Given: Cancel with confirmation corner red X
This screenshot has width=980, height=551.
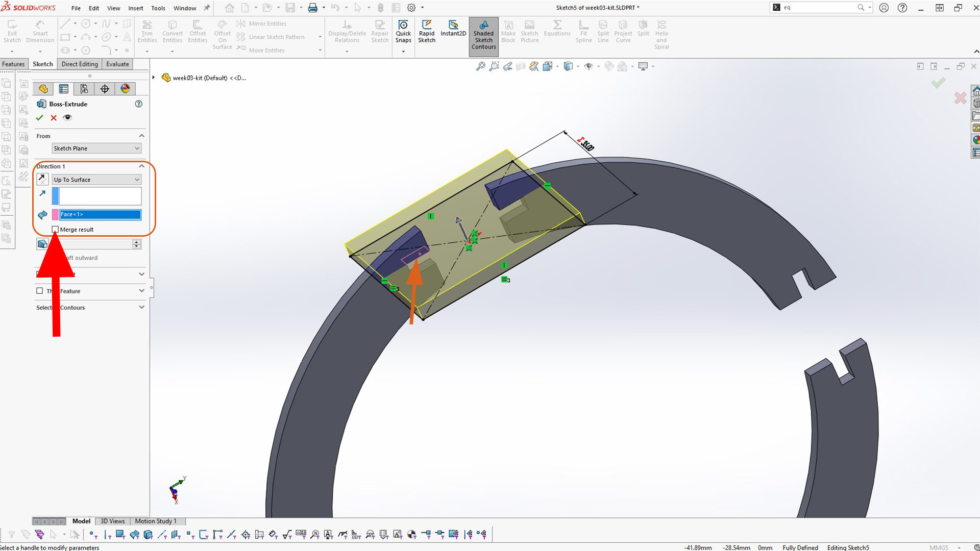Looking at the screenshot, I should (x=960, y=98).
